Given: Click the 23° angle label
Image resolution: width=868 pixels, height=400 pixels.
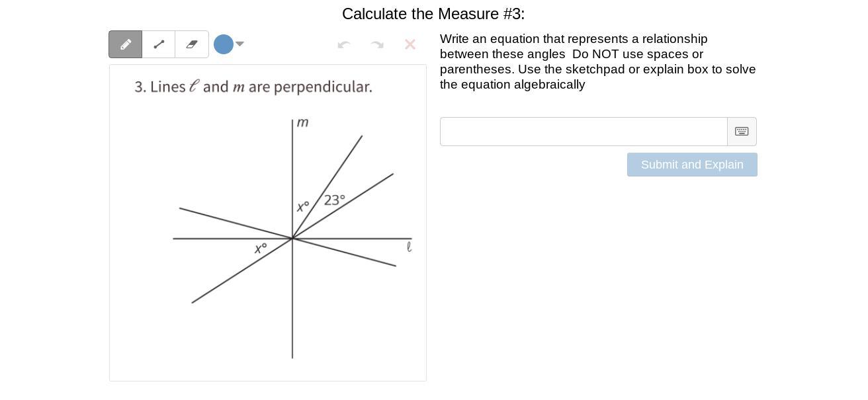Looking at the screenshot, I should point(335,200).
